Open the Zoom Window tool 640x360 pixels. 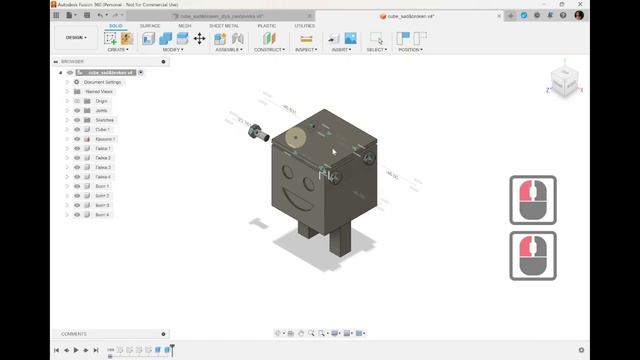click(322, 333)
